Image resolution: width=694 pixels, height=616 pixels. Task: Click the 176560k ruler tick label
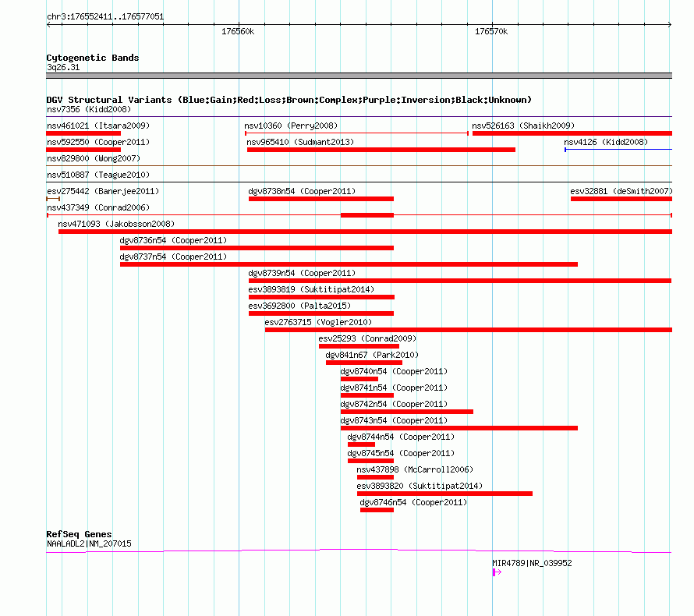(x=238, y=31)
